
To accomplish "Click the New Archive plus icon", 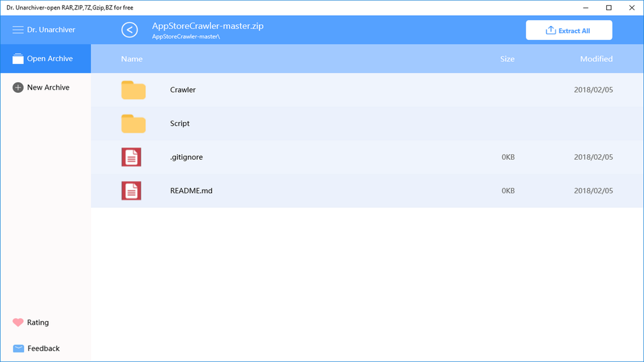I will coord(18,88).
